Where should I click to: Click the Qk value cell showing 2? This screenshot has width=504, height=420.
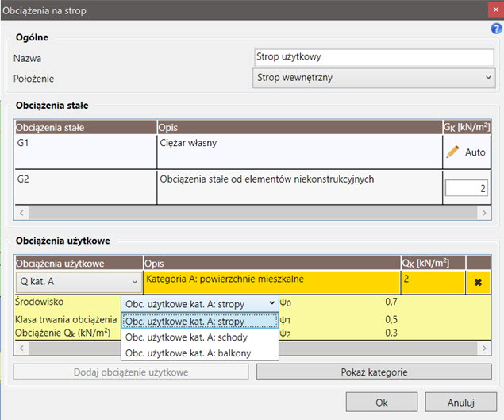point(433,282)
